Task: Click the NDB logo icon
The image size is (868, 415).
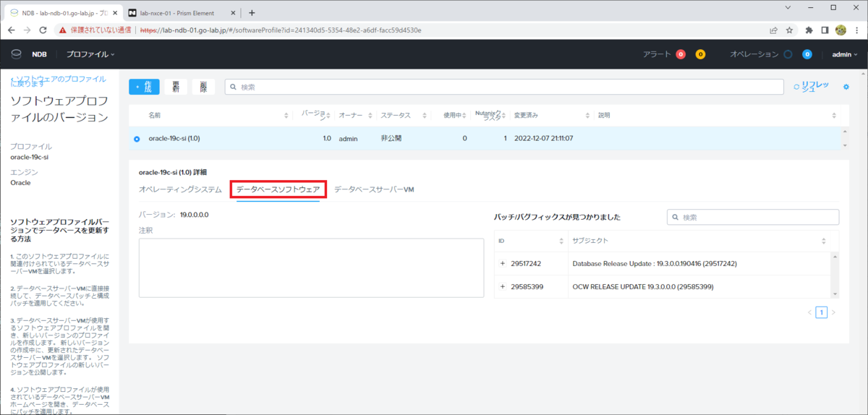Action: pyautogui.click(x=16, y=54)
